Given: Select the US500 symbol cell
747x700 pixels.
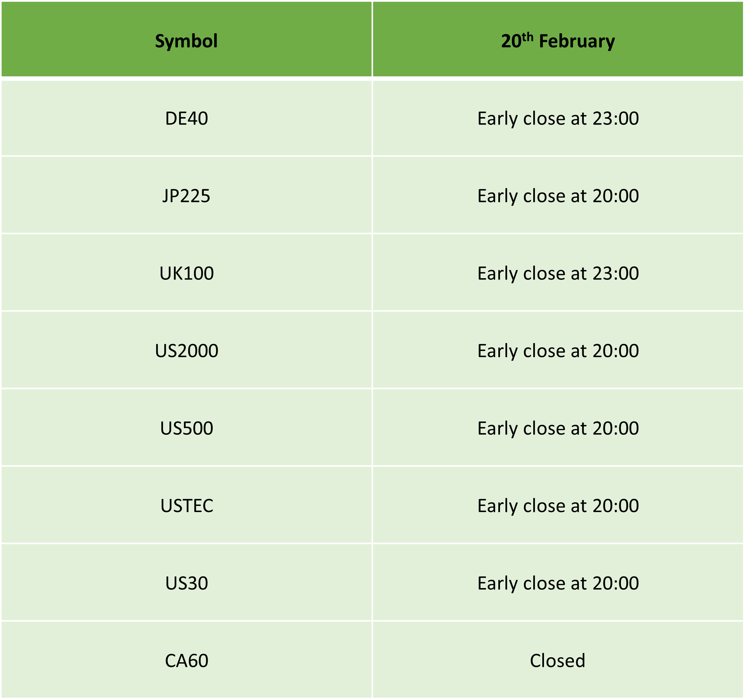Looking at the screenshot, I should pos(187,428).
